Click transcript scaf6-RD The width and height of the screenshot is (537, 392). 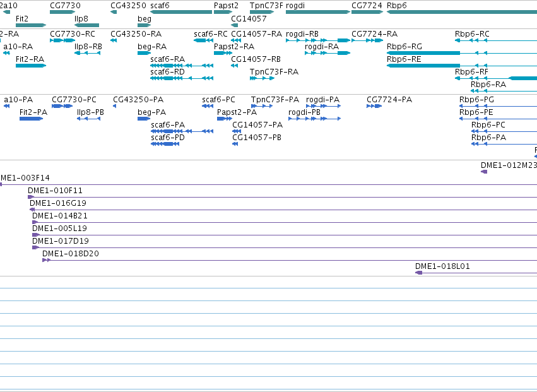pyautogui.click(x=182, y=78)
